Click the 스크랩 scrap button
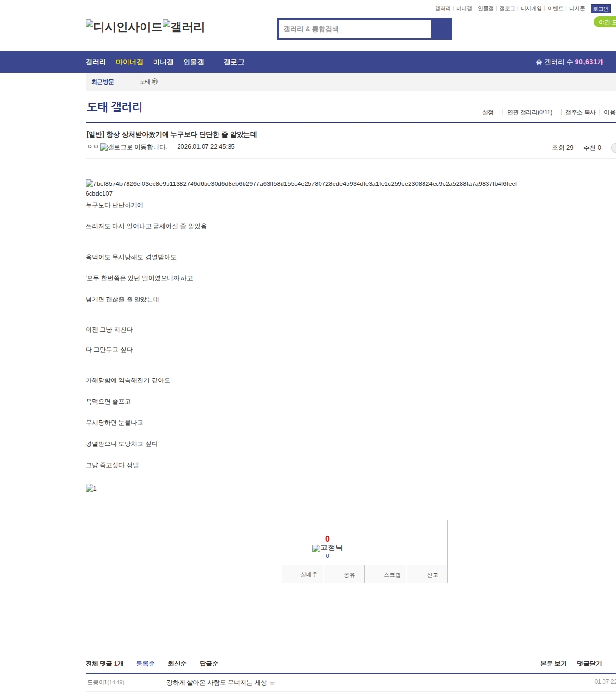The width and height of the screenshot is (616, 692). (x=392, y=575)
